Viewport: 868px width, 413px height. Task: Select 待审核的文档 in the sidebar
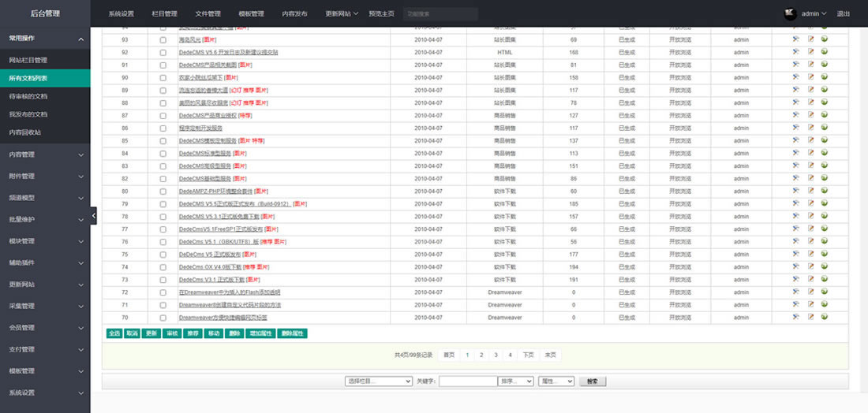tap(28, 95)
